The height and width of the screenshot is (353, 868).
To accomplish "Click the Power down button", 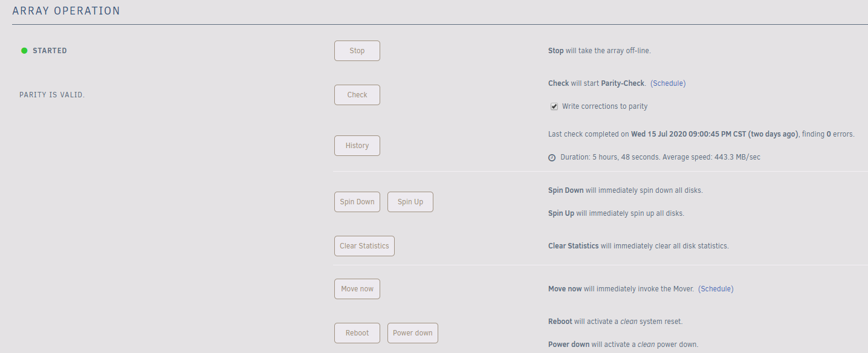I will (413, 333).
